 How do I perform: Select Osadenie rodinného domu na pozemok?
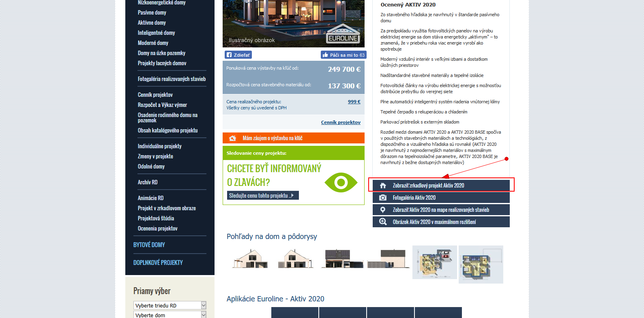[x=168, y=117]
